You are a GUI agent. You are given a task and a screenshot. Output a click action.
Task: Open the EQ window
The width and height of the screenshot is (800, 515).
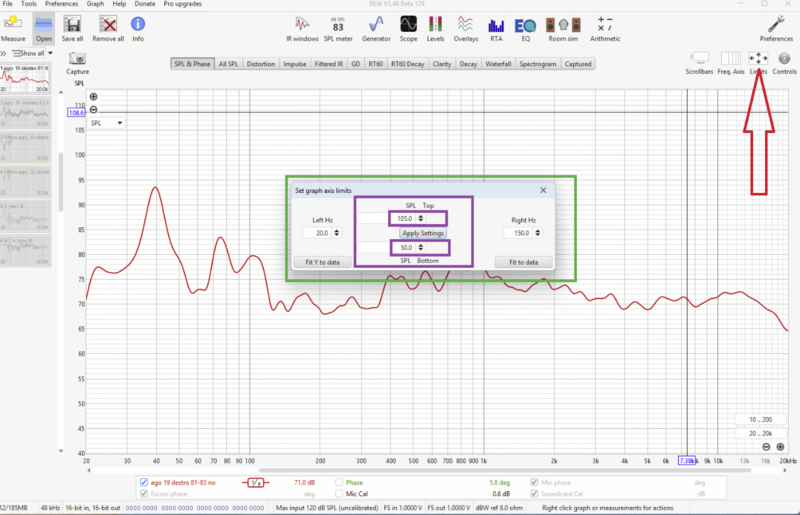click(x=526, y=29)
